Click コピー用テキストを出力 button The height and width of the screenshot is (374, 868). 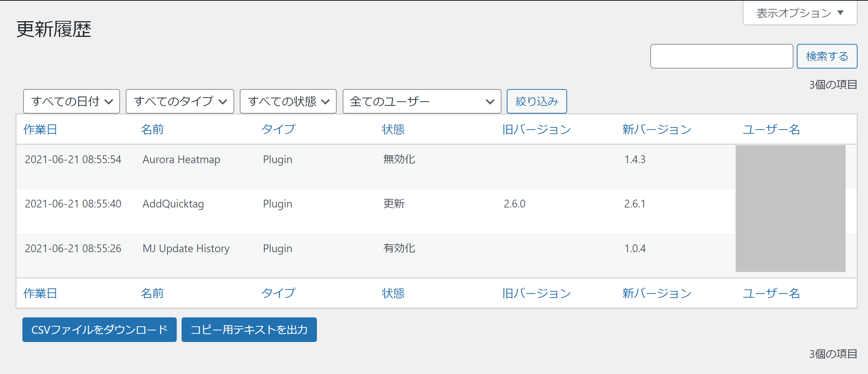click(x=249, y=330)
